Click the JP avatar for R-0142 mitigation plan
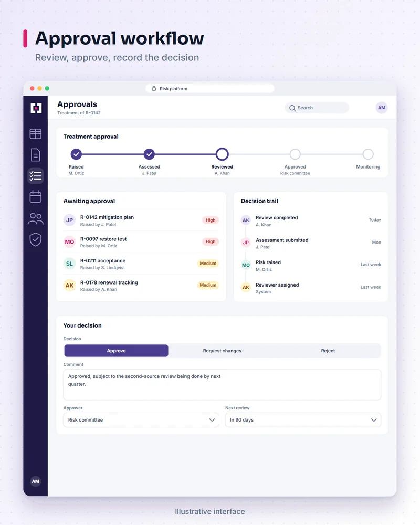 [69, 220]
